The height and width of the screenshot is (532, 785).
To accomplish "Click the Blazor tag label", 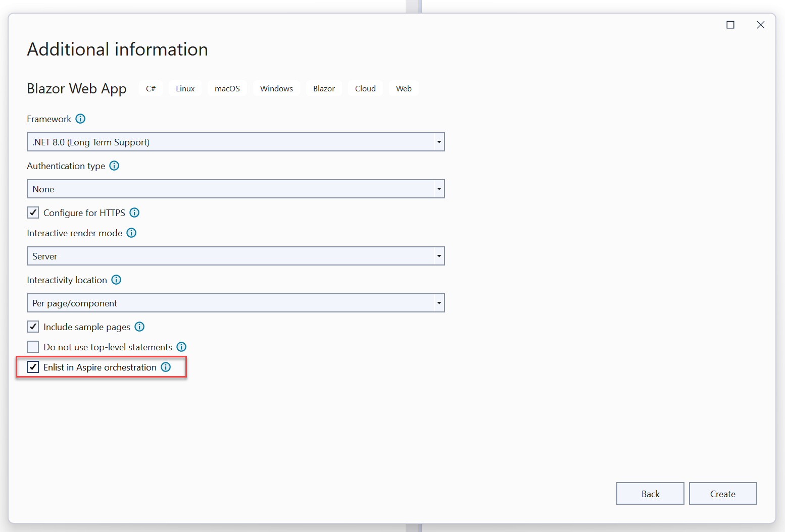I will 324,88.
